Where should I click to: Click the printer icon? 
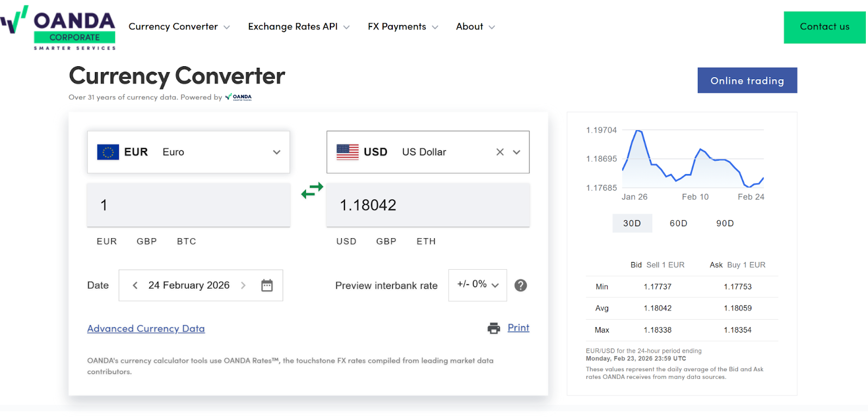494,328
